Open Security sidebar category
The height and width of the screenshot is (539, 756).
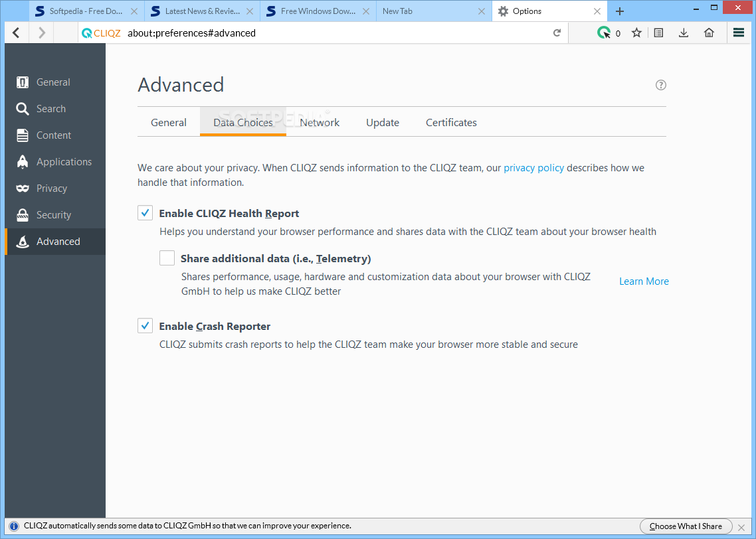(55, 215)
